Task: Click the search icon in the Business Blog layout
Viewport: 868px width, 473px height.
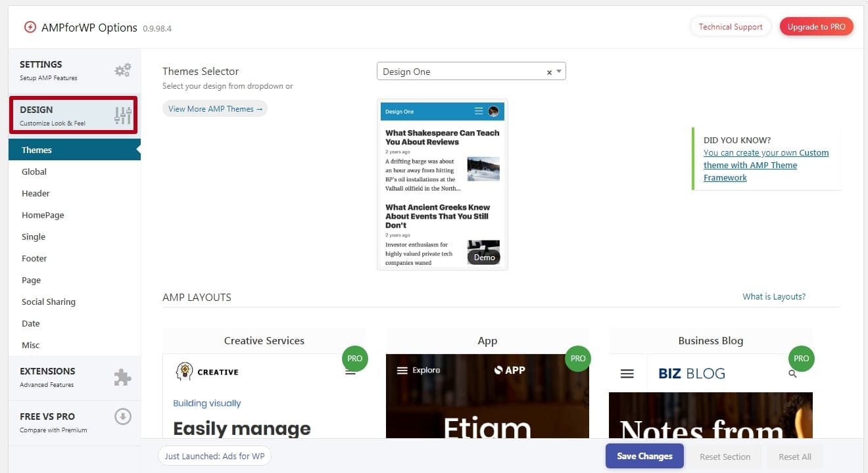Action: click(792, 374)
